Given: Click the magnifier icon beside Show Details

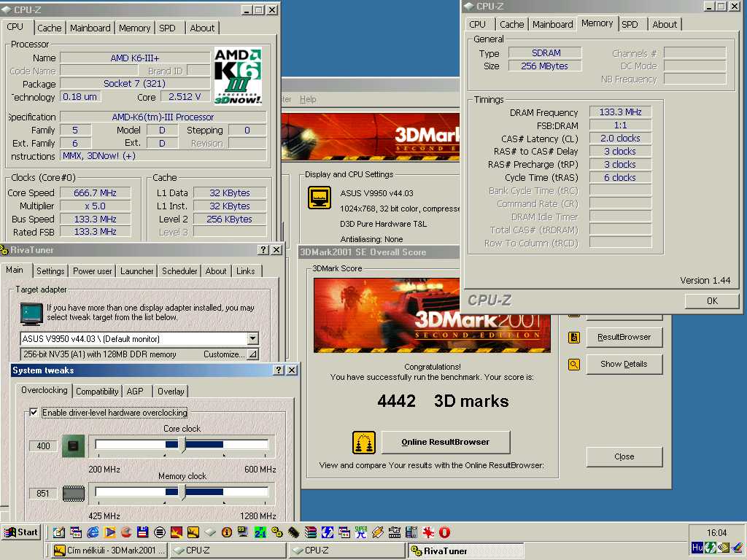Looking at the screenshot, I should (x=574, y=365).
